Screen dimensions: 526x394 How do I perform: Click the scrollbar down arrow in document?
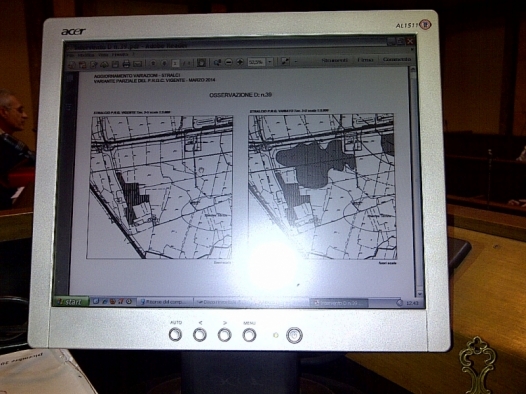(x=420, y=293)
